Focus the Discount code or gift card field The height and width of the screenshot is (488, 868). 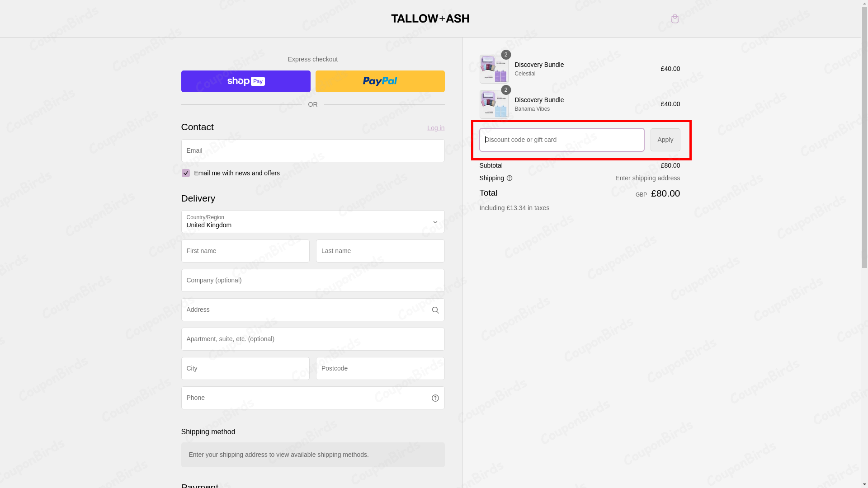561,140
